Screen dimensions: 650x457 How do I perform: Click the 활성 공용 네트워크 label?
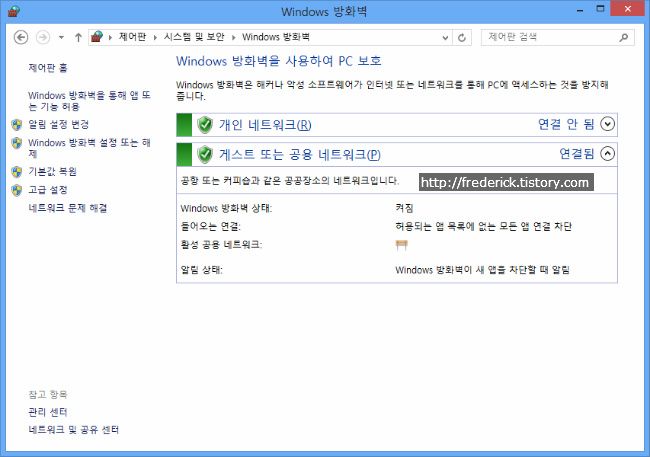click(x=221, y=245)
